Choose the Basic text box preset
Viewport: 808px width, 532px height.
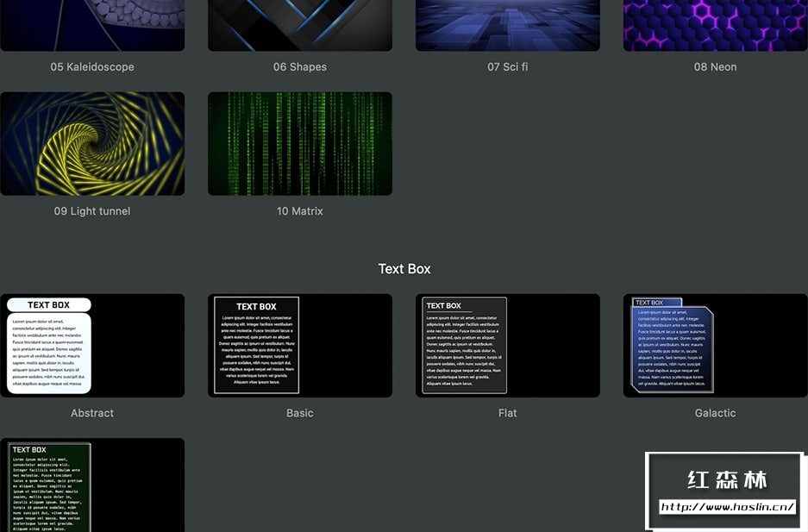(x=300, y=346)
